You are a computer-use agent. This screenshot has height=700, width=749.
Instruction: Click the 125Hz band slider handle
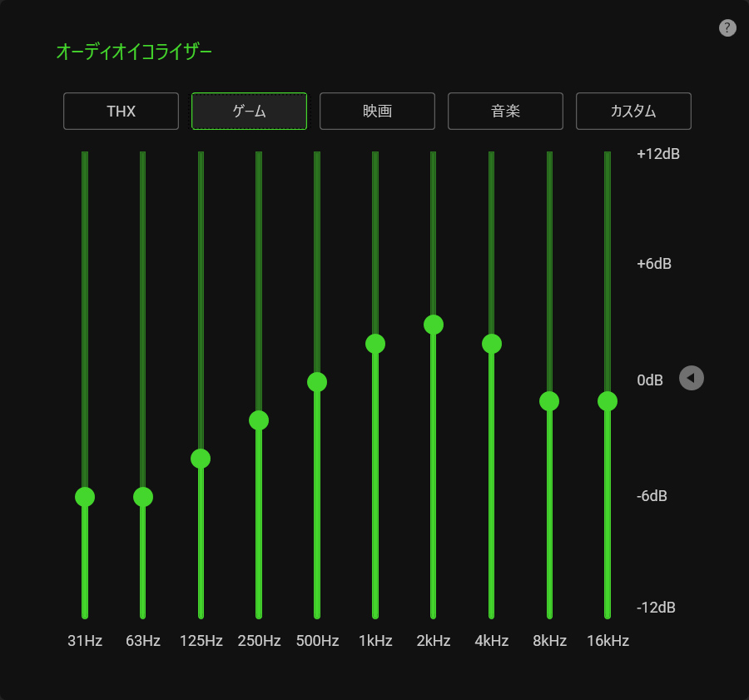coord(201,459)
